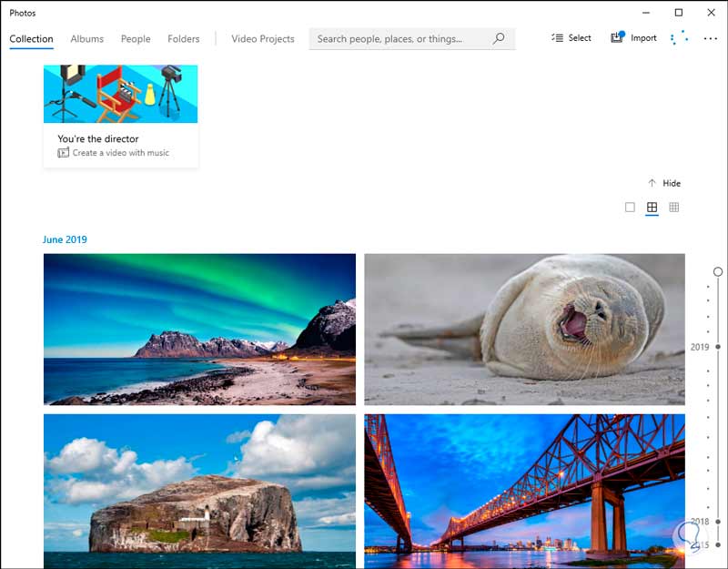Click the magnifier search icon
Image resolution: width=728 pixels, height=569 pixels.
[x=499, y=38]
